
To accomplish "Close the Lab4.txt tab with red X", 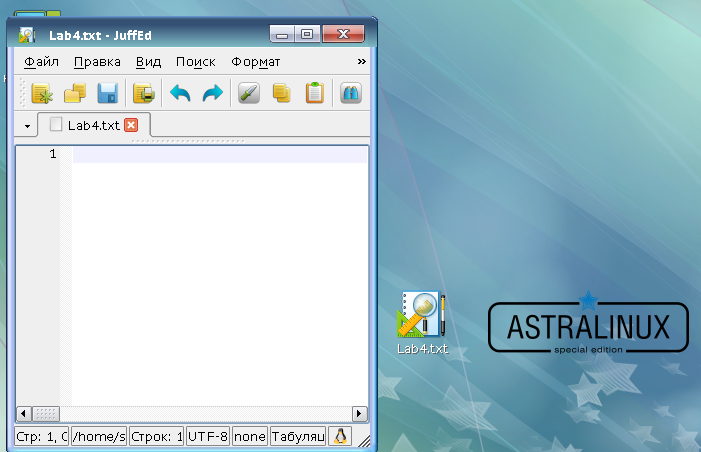I will (131, 125).
